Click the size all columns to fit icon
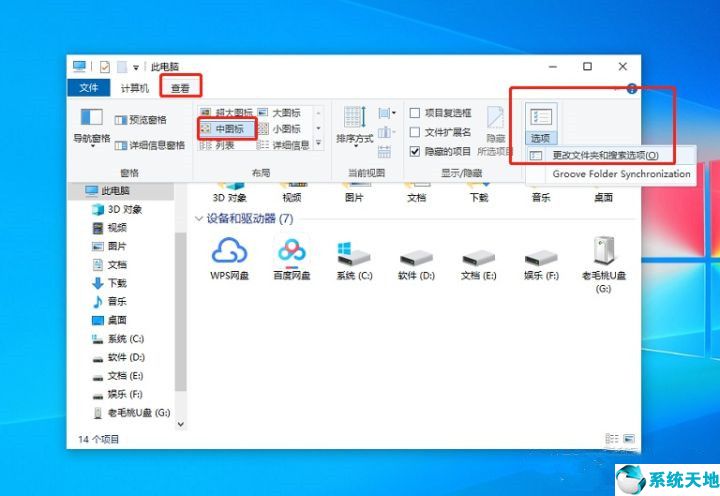This screenshot has width=720, height=496. click(x=384, y=152)
